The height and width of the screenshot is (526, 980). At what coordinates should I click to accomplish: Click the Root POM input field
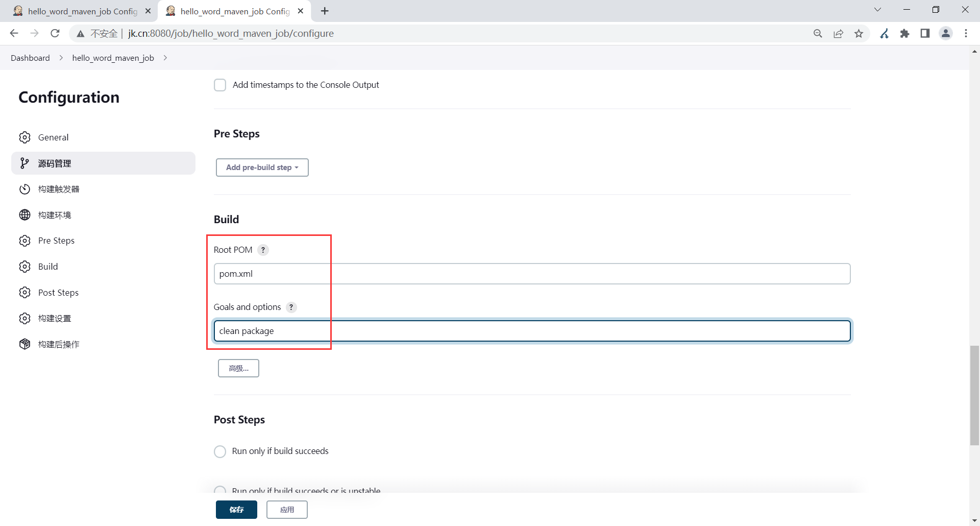(532, 274)
